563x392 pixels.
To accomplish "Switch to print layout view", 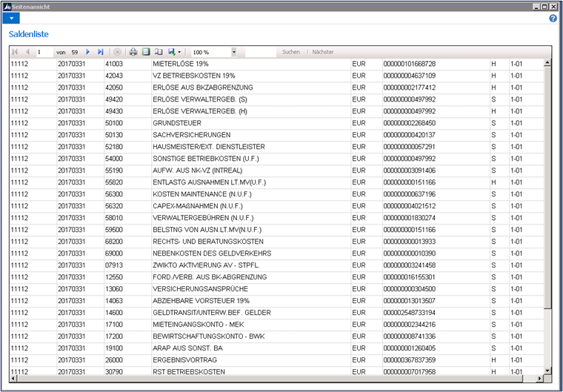I will 146,53.
